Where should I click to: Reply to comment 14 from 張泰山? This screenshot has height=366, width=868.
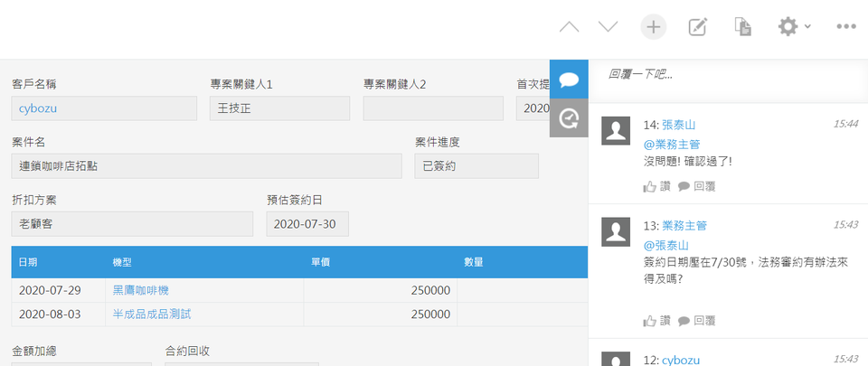[697, 186]
